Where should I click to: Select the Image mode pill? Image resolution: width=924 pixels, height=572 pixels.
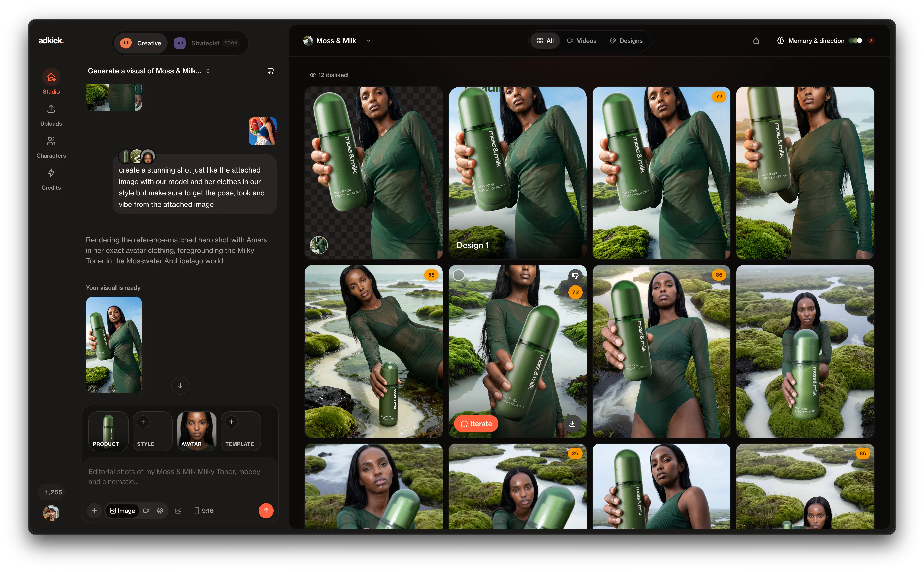(x=122, y=511)
